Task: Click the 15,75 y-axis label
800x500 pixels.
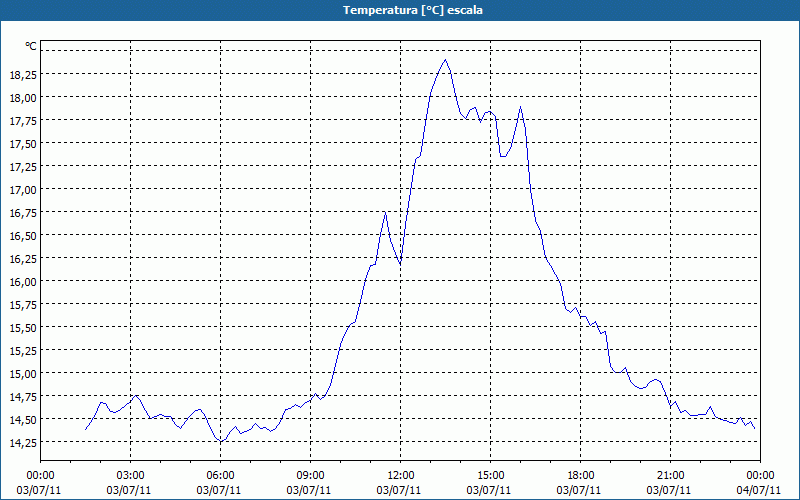Action: [x=23, y=304]
